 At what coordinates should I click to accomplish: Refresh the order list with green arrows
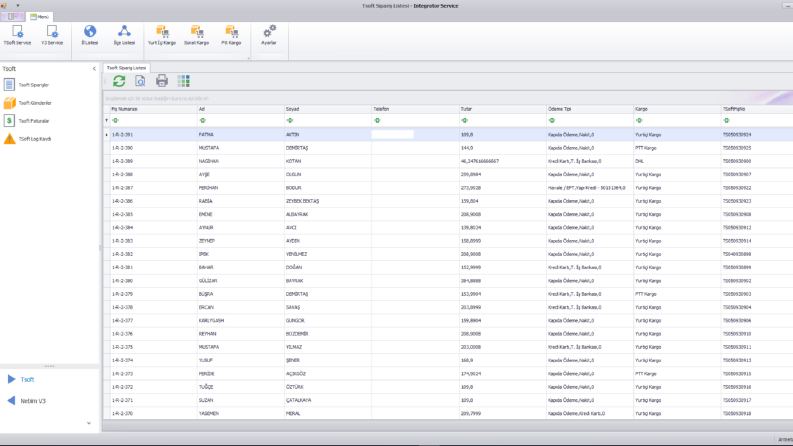click(119, 81)
